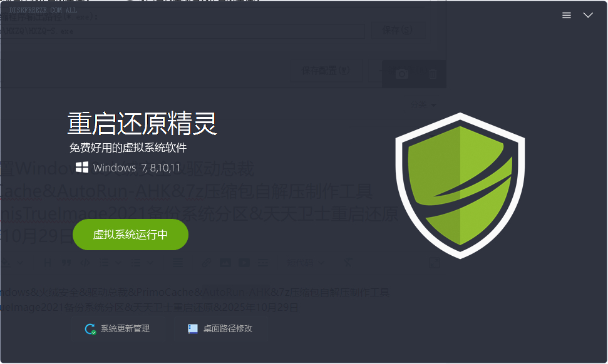The image size is (608, 364).
Task: Click the blue refresh update icon
Action: click(x=90, y=329)
